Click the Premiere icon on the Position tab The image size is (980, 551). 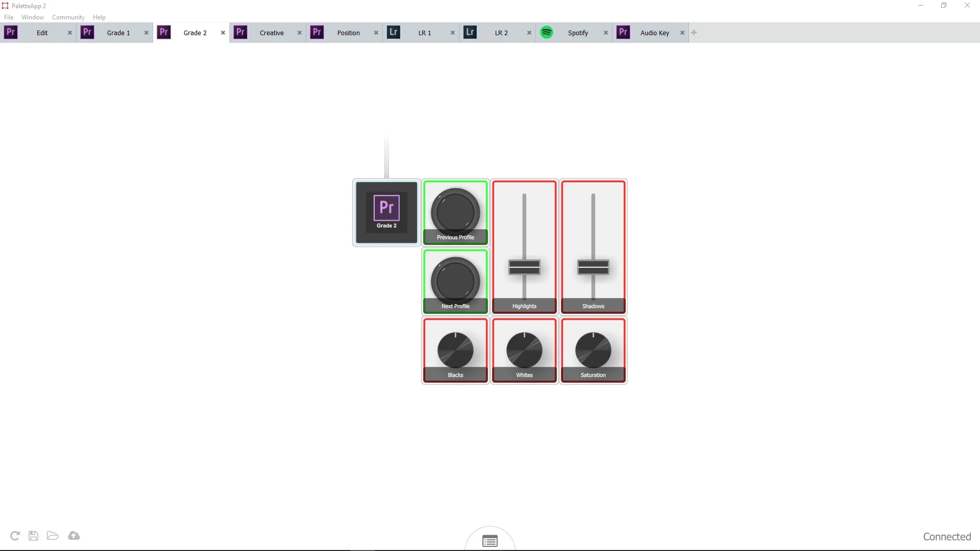click(x=317, y=32)
